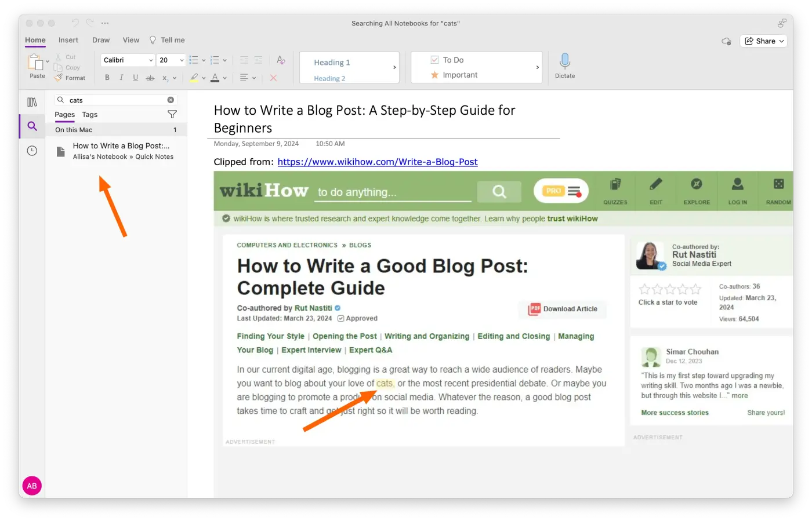
Task: Switch to the Pages search tab
Action: [65, 115]
